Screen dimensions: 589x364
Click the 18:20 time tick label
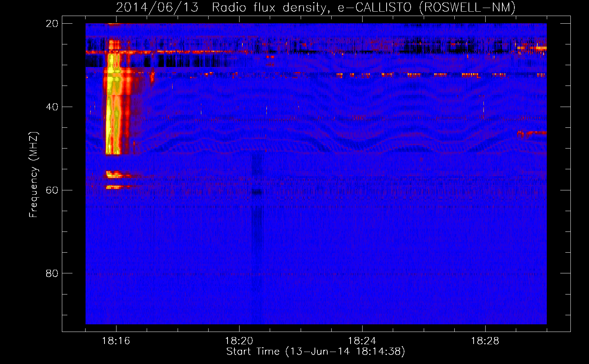[x=239, y=341]
